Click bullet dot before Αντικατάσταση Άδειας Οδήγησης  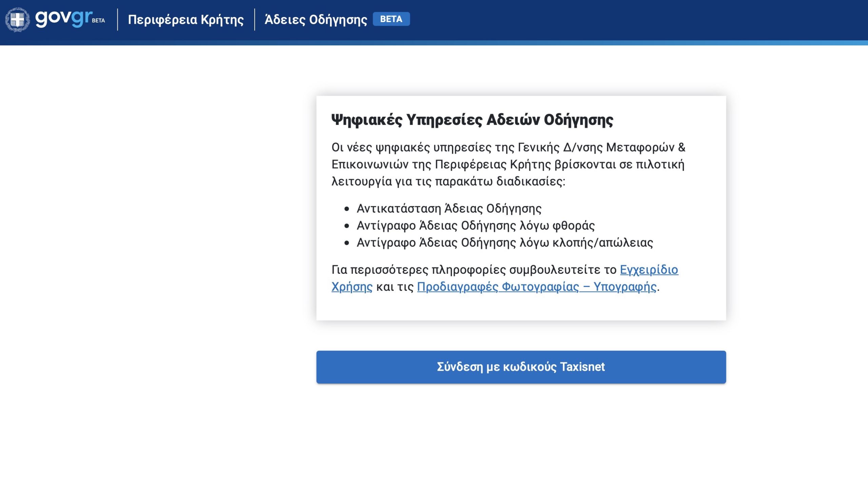pos(347,209)
